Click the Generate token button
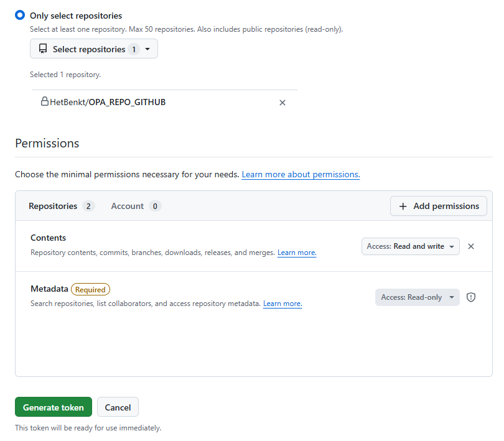This screenshot has height=441, width=504. pyautogui.click(x=54, y=407)
